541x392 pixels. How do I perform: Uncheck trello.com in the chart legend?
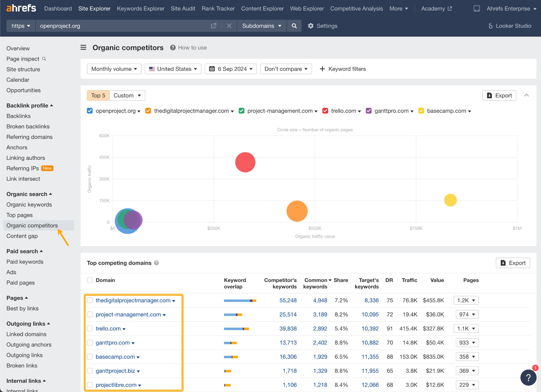coord(325,111)
